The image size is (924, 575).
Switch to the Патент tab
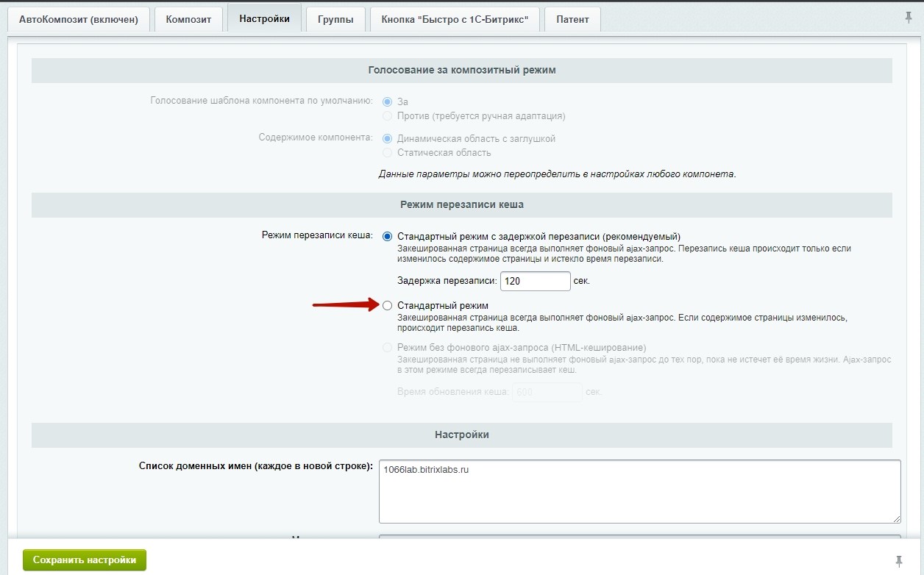572,20
